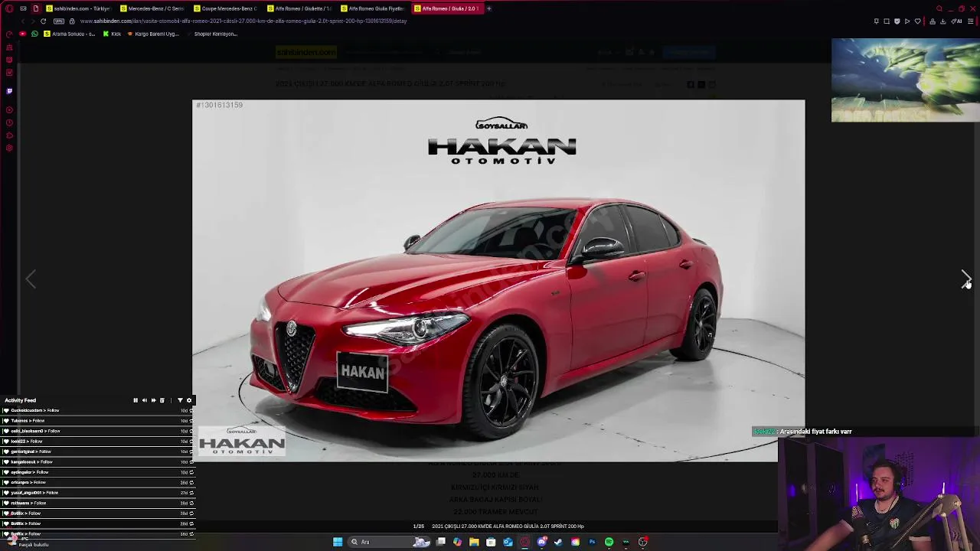
Task: Switch to the Alfa Romeo Giulia Fiyatları tab
Action: (372, 8)
